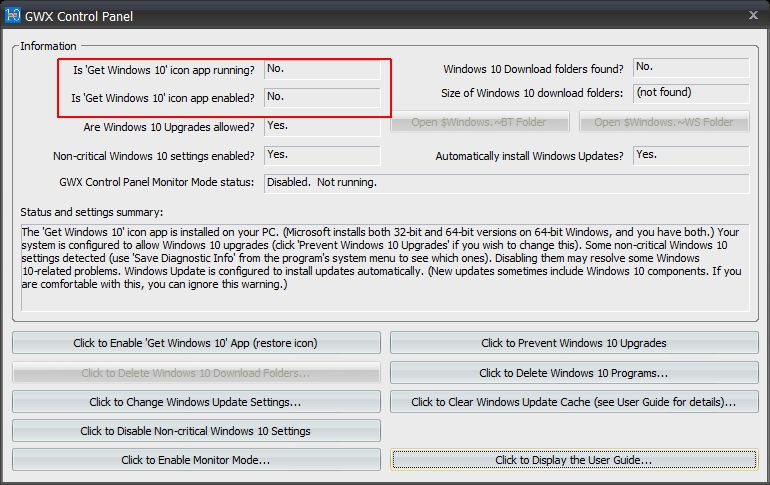Disable Non-critical Windows 10 Settings
Image resolution: width=770 pixels, height=485 pixels.
[x=196, y=431]
